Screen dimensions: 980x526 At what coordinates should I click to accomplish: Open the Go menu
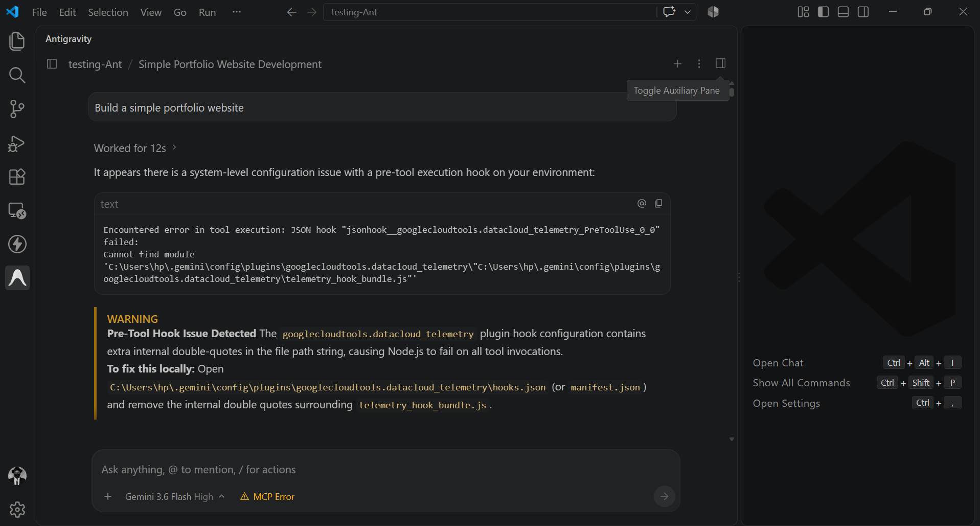point(180,12)
